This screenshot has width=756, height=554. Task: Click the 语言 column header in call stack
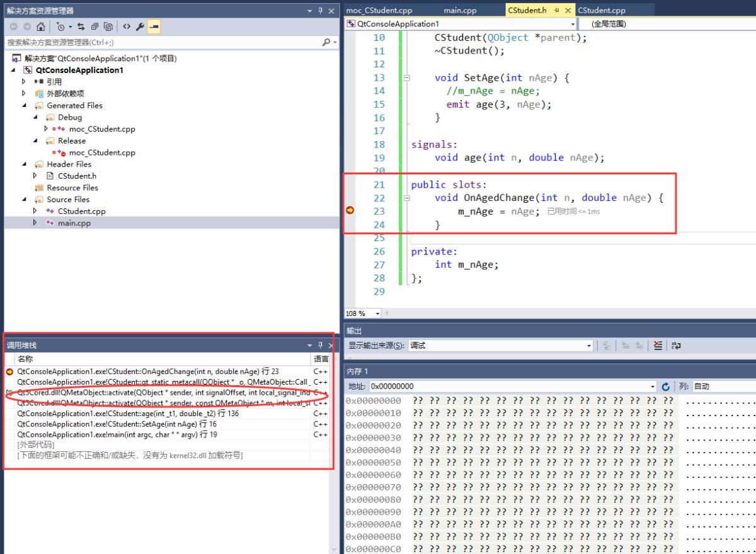(321, 359)
